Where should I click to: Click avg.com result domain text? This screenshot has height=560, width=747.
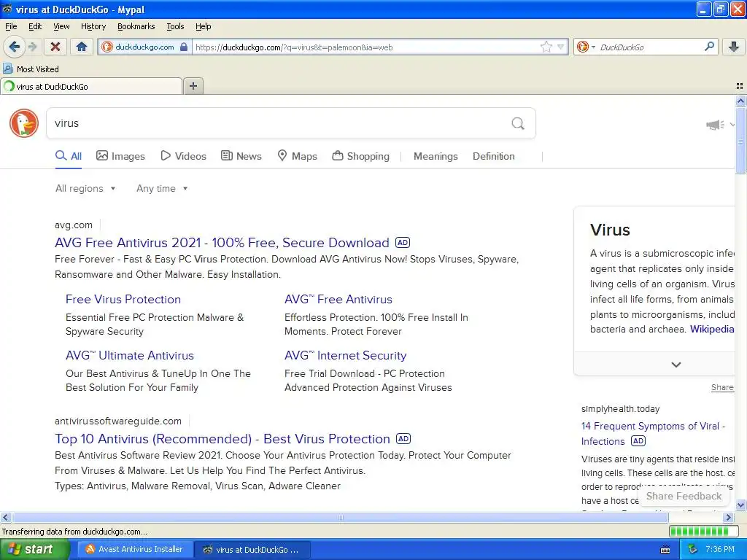point(74,225)
